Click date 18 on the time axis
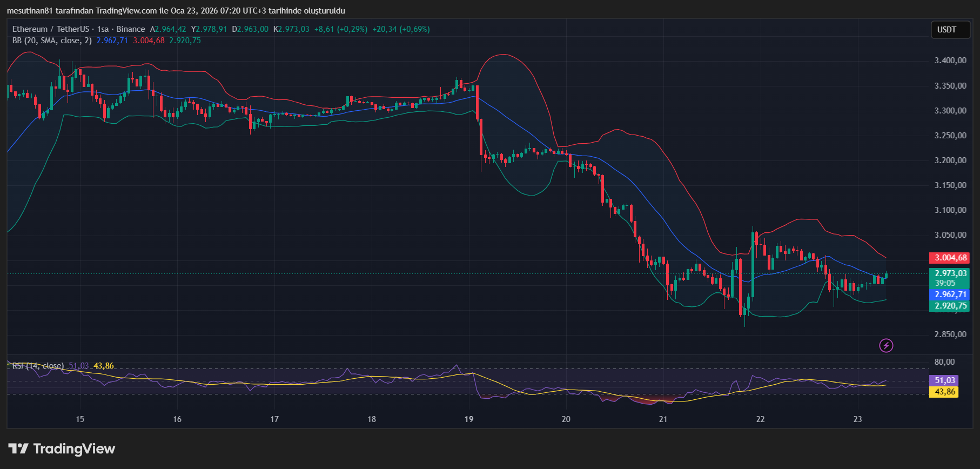The image size is (980, 469). [x=372, y=419]
